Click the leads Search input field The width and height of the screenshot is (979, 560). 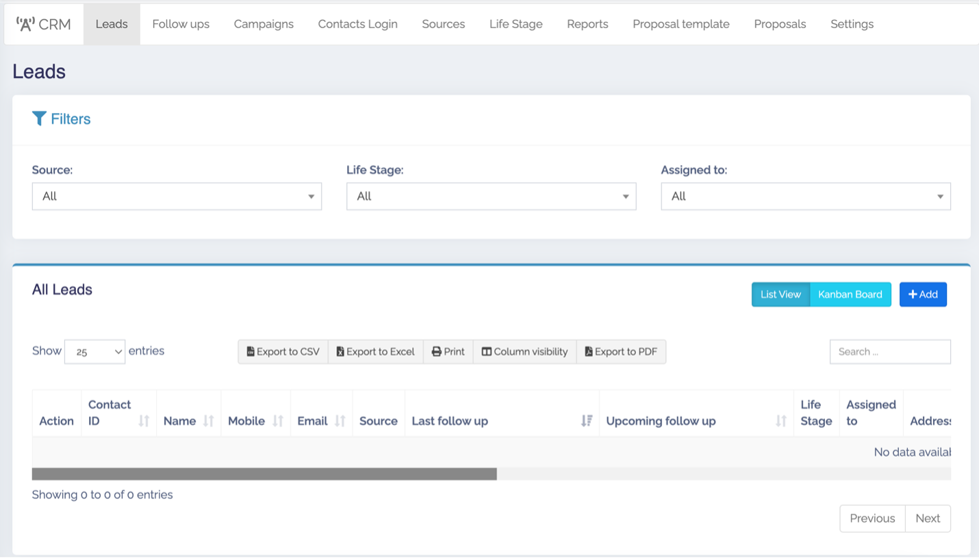[890, 352]
